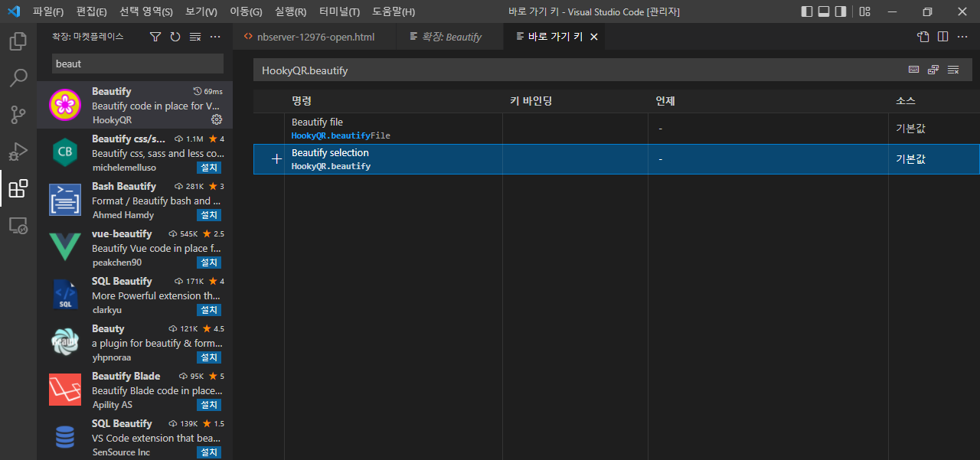This screenshot has width=980, height=460.
Task: Open the Manage gear on the Beautify extension
Action: [216, 119]
